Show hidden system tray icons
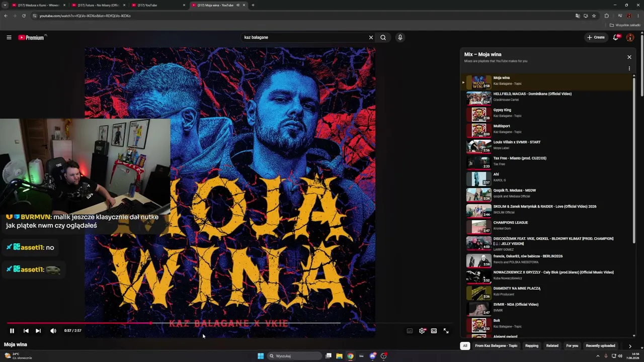The width and height of the screenshot is (644, 362). coord(598,356)
